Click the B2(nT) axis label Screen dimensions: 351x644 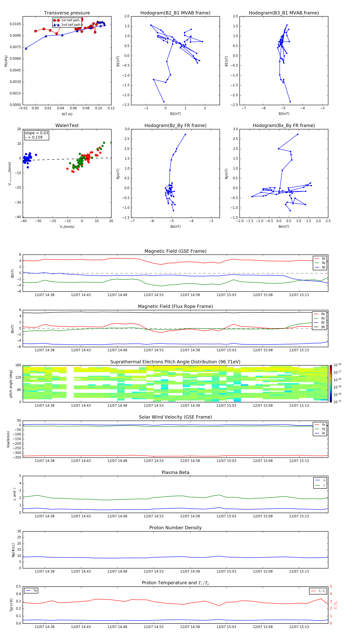pyautogui.click(x=175, y=114)
